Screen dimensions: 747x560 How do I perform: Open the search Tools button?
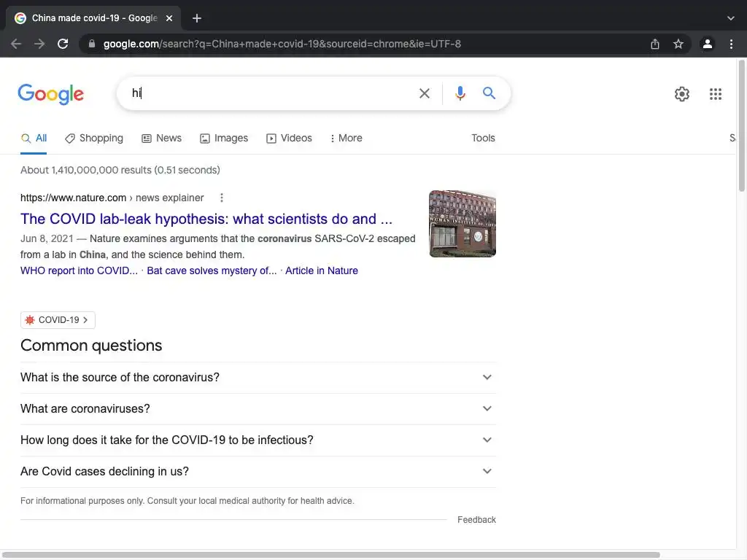tap(483, 138)
